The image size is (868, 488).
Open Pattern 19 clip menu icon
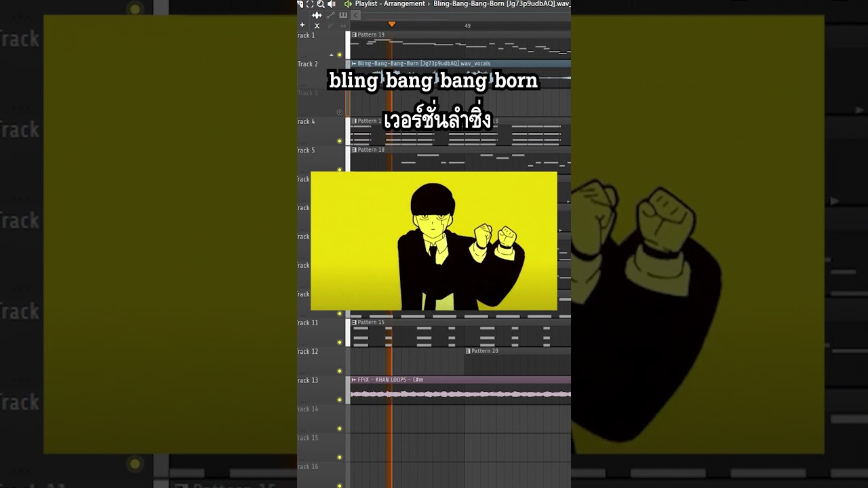coord(354,35)
